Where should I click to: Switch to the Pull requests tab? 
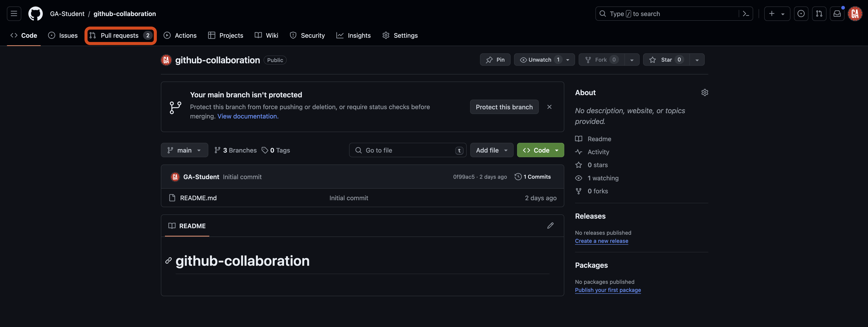(120, 35)
